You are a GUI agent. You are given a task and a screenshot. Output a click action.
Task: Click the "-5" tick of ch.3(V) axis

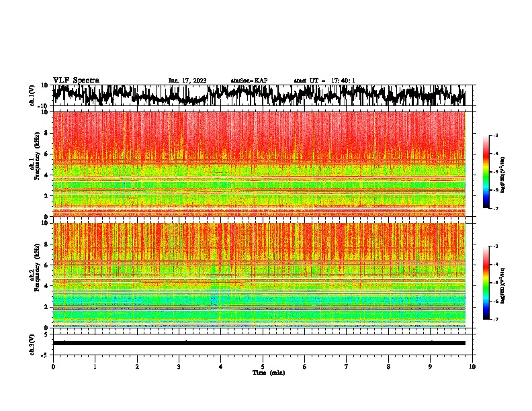click(46, 355)
